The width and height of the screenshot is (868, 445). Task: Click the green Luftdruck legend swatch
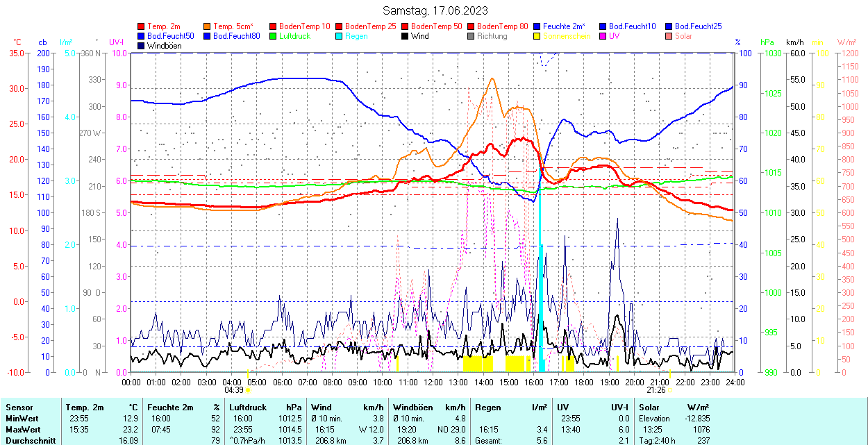(x=274, y=36)
